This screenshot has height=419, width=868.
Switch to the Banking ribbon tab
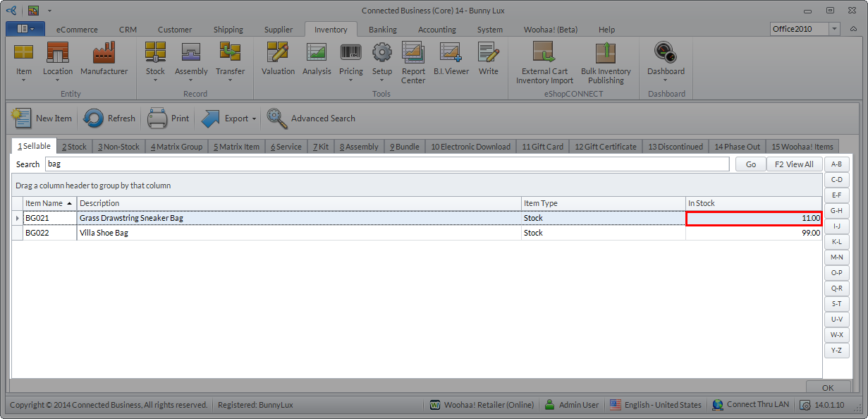click(x=382, y=30)
